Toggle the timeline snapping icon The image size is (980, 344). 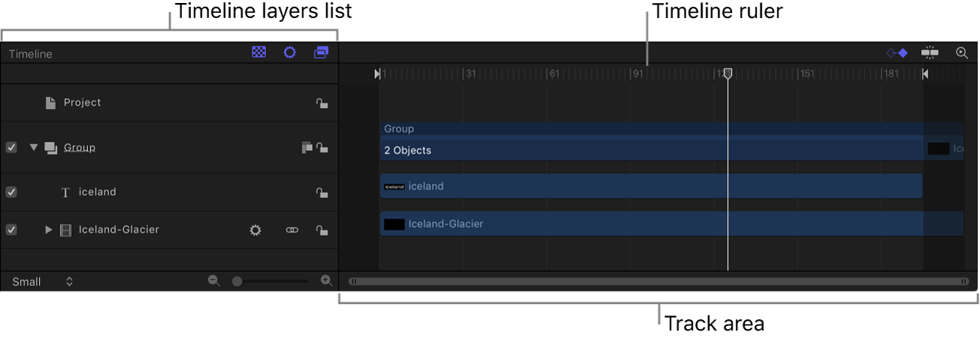click(x=930, y=53)
